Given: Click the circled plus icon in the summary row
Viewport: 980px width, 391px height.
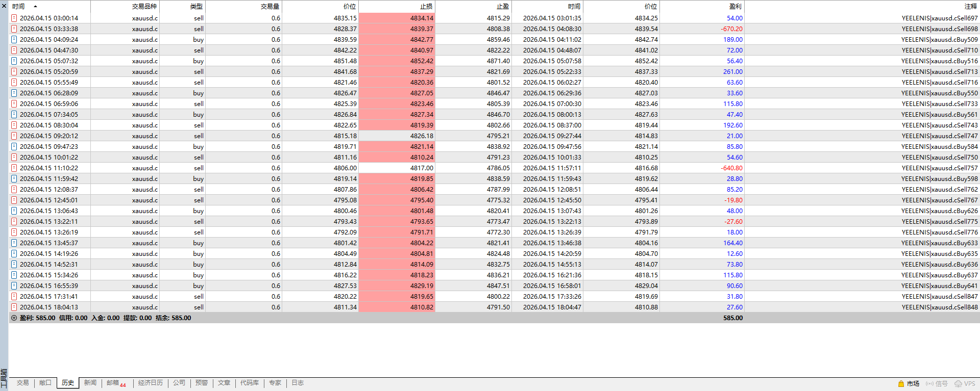Looking at the screenshot, I should coord(14,318).
